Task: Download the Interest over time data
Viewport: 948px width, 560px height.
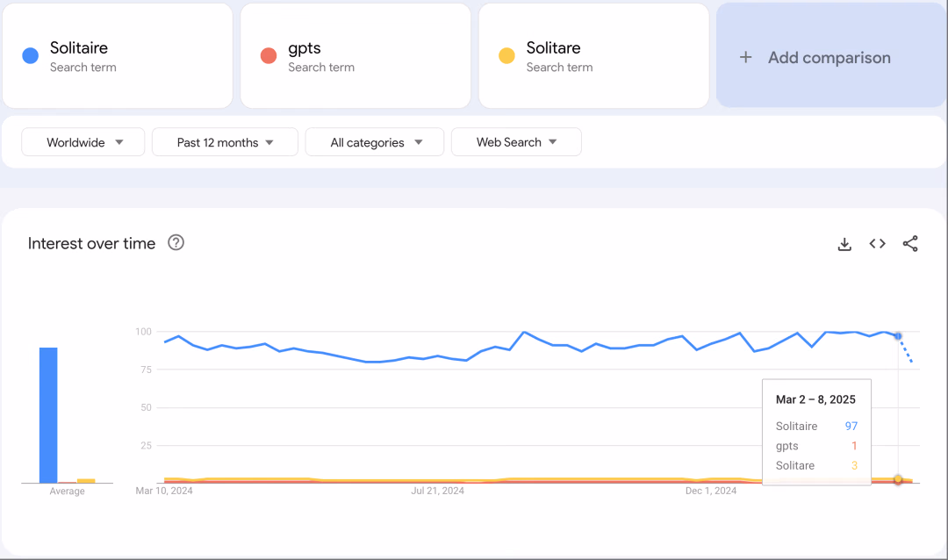Action: (x=844, y=244)
